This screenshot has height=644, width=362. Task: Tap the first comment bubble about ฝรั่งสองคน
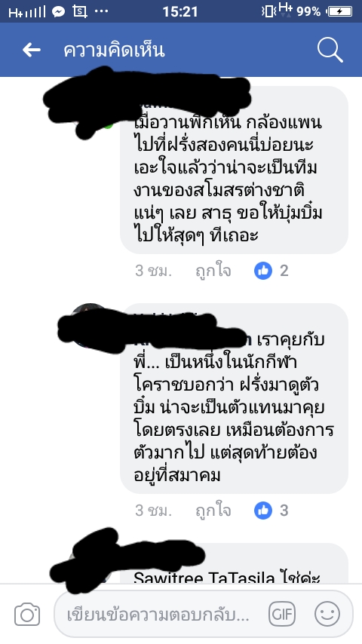(235, 170)
